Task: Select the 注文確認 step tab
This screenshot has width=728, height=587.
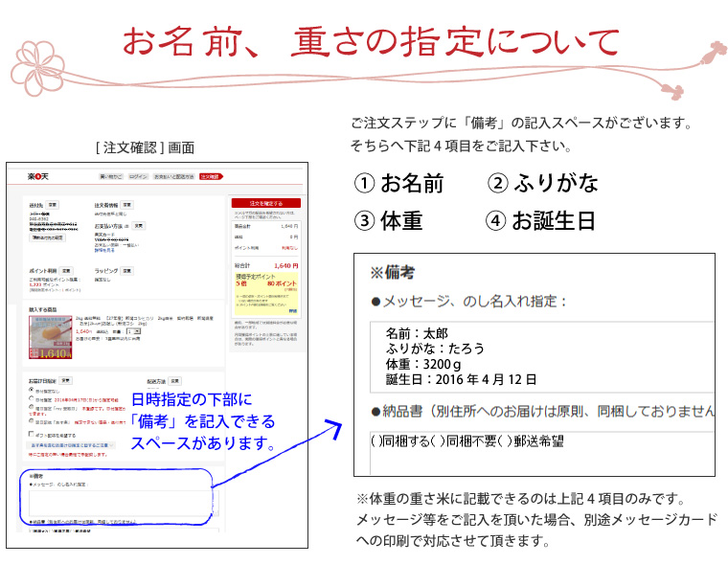Action: 210,177
